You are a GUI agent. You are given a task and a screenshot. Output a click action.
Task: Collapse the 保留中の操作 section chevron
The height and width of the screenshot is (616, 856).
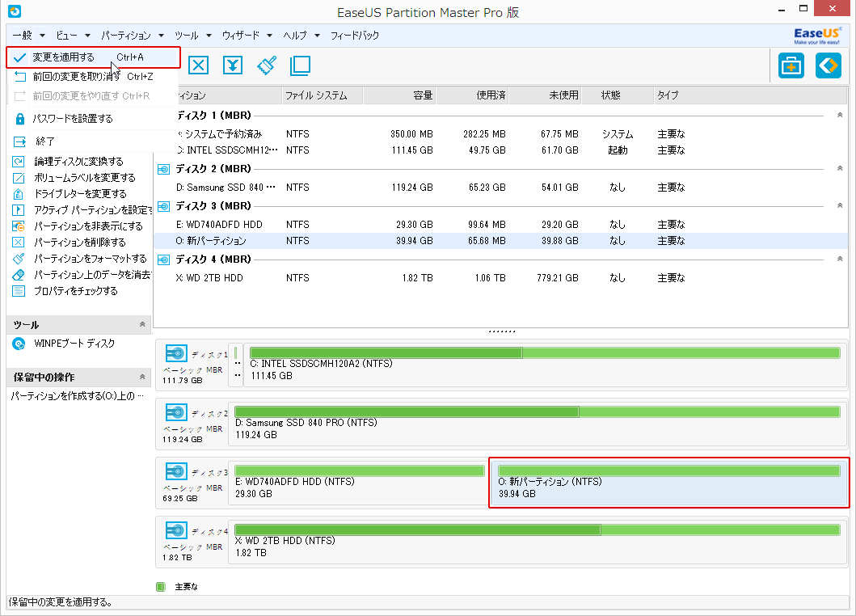click(x=142, y=377)
